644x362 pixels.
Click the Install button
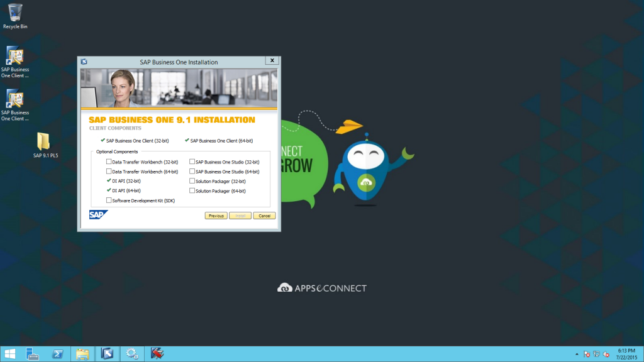click(240, 216)
